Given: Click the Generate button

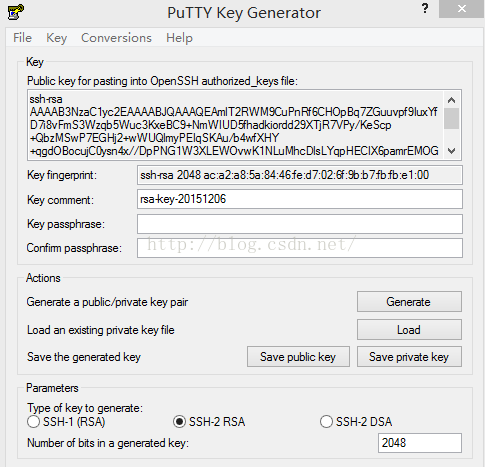Looking at the screenshot, I should pyautogui.click(x=409, y=302).
